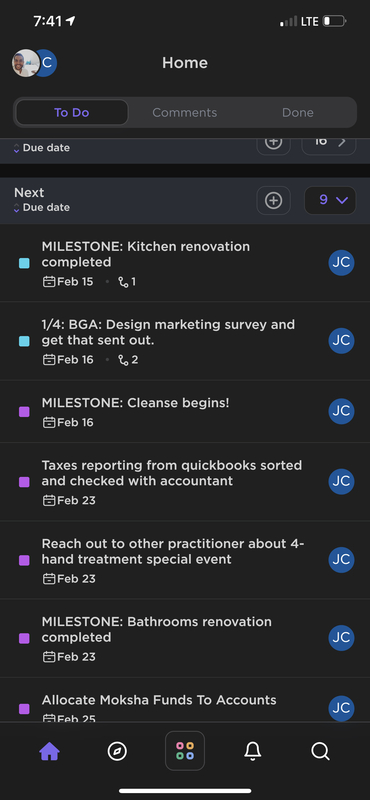Open task Reach out to other practitioner
Screen dimensions: 370x800
[172, 552]
